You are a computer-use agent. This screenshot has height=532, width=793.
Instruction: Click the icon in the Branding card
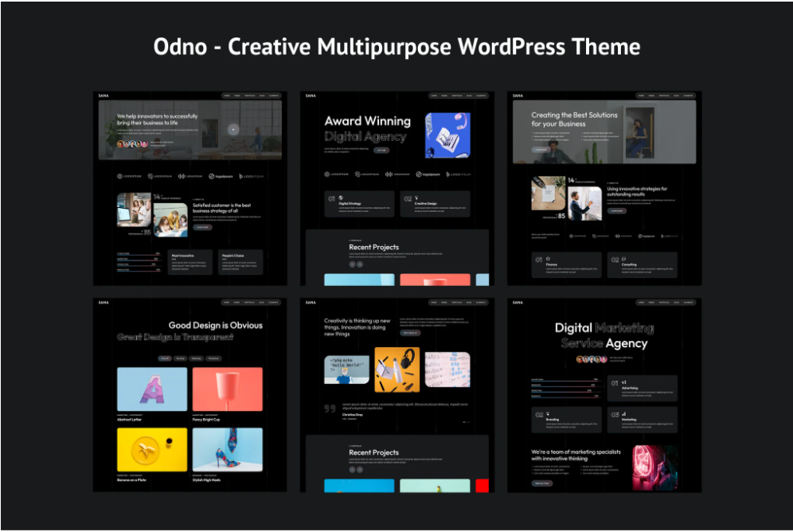tap(548, 413)
